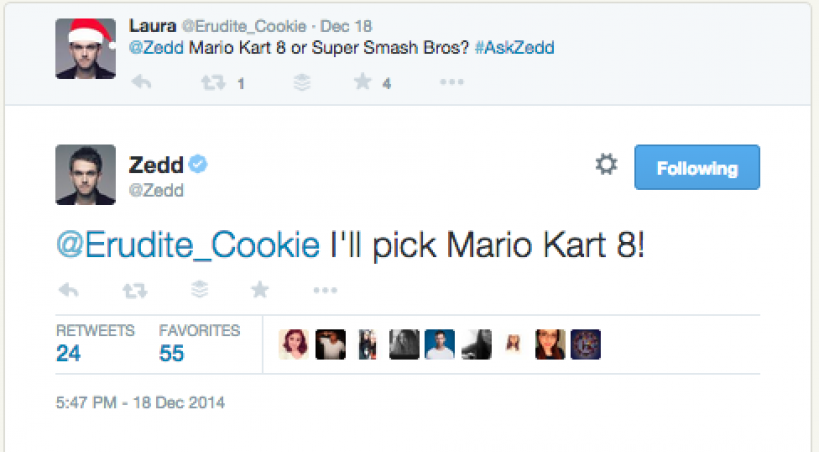Click the first favoriter avatar thumbnail
The height and width of the screenshot is (452, 819).
[x=294, y=344]
